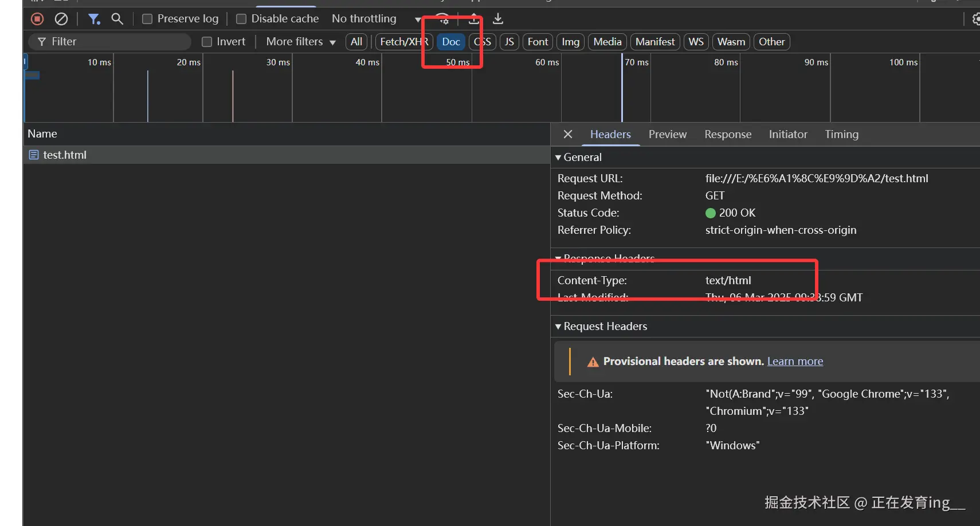This screenshot has height=526, width=980.
Task: Click the import HAR upload icon
Action: point(473,19)
